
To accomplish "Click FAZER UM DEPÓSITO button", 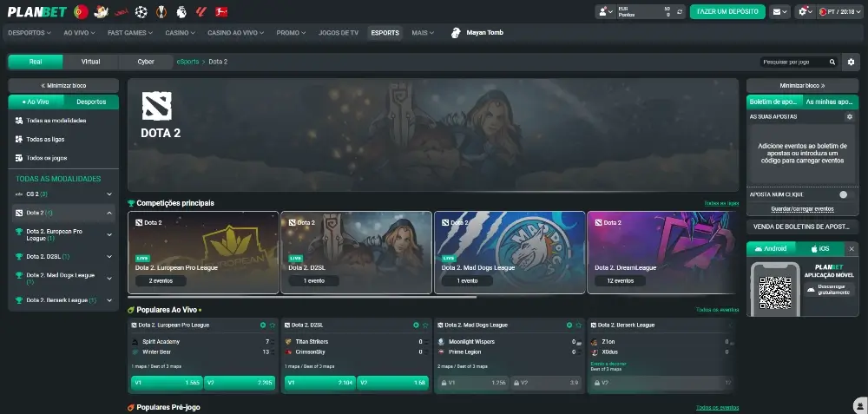I will [727, 11].
